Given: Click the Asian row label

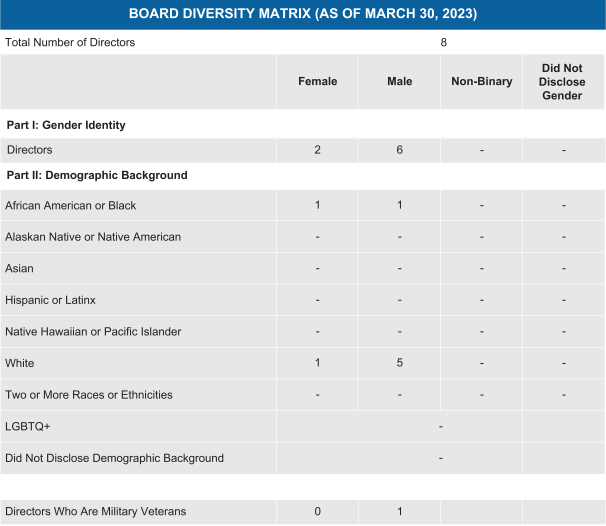Looking at the screenshot, I should (x=20, y=269).
